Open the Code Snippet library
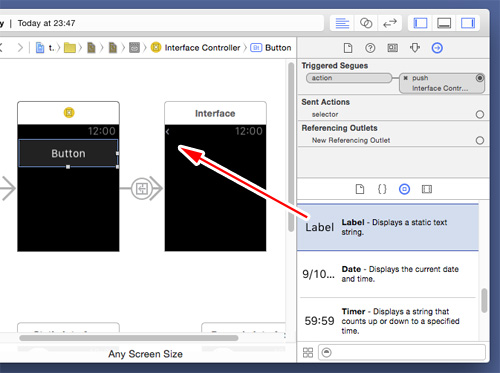This screenshot has height=373, width=500. coord(382,189)
